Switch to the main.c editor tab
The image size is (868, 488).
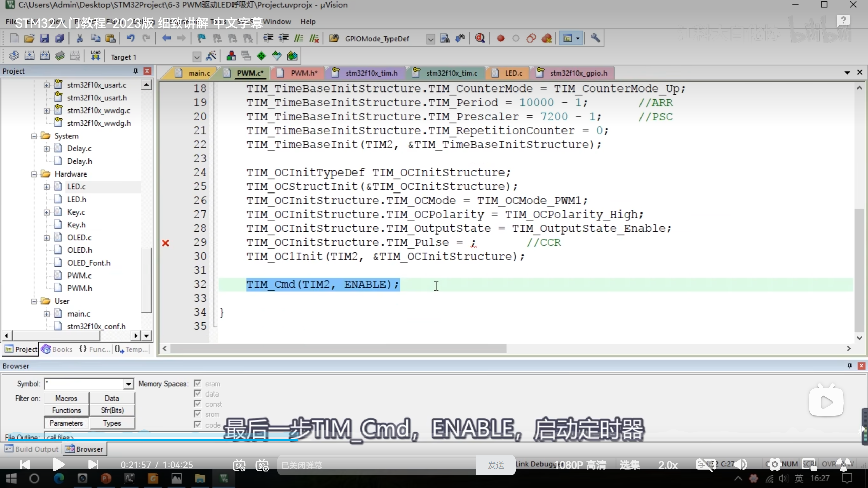[x=199, y=73]
